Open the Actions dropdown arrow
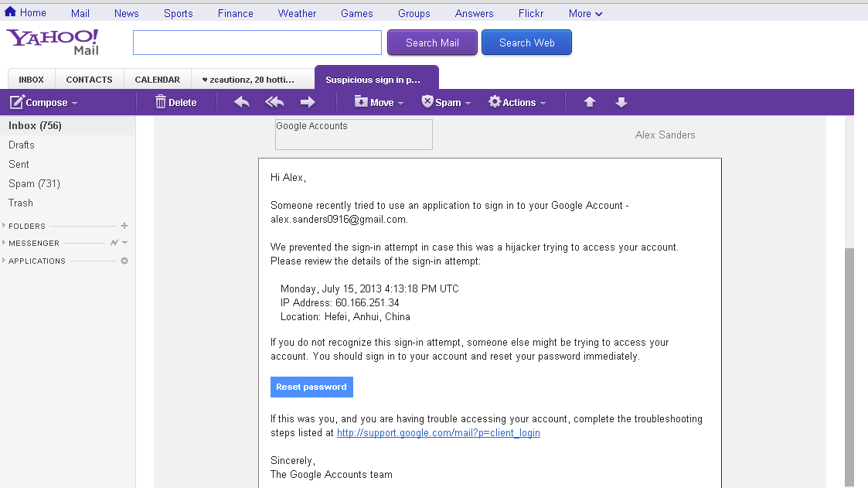Screen dimensions: 868x488 (543, 104)
